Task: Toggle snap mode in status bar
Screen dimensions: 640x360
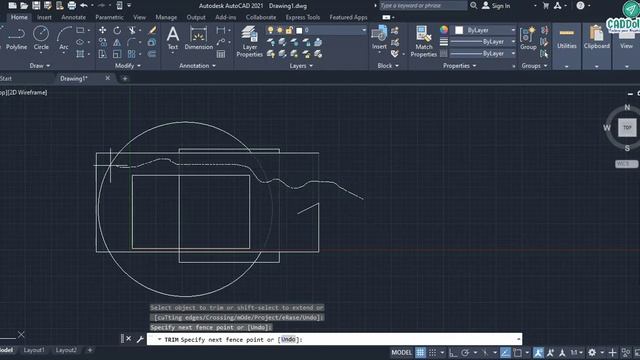Action: coord(433,352)
